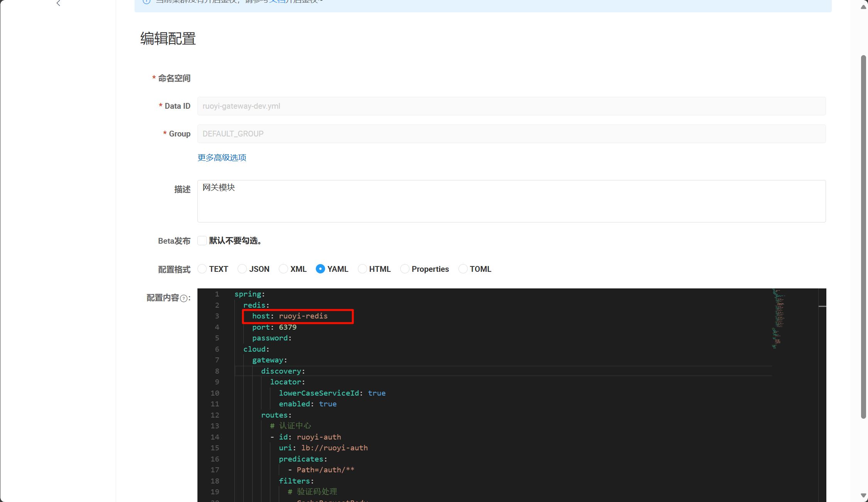Image resolution: width=868 pixels, height=502 pixels.
Task: Click the Group DEFAULT_GROUP field
Action: [x=511, y=134]
